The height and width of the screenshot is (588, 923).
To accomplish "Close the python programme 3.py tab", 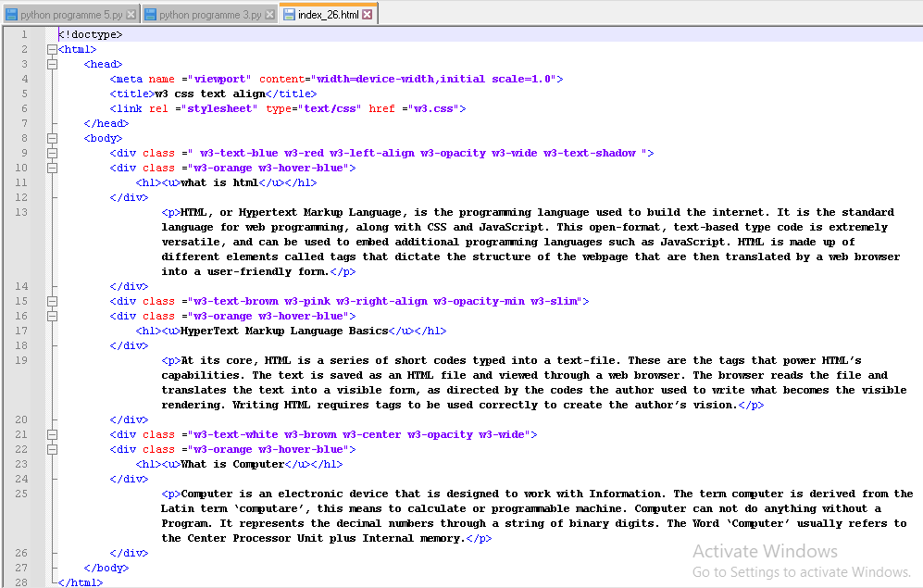I will point(269,15).
